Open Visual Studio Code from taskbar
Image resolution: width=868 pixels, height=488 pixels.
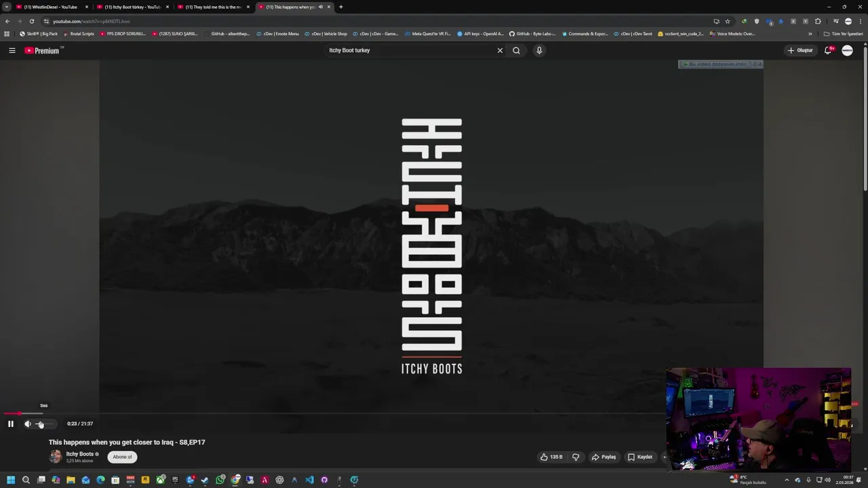[x=309, y=480]
